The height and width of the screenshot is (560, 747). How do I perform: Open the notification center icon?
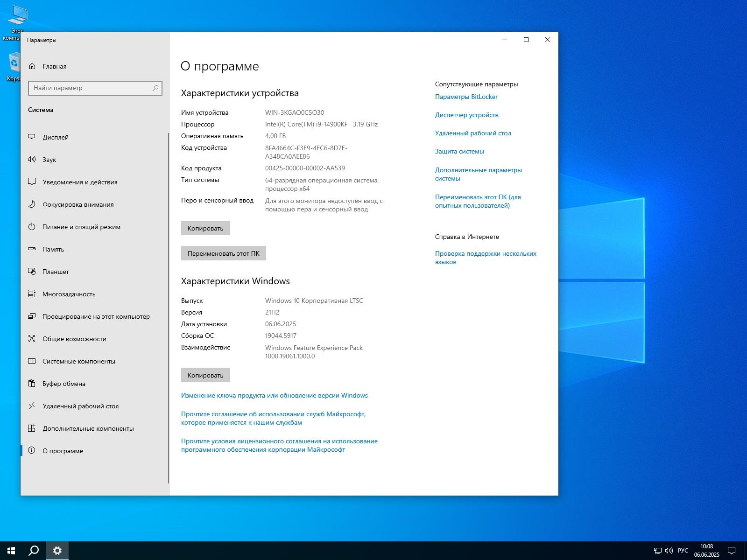732,551
